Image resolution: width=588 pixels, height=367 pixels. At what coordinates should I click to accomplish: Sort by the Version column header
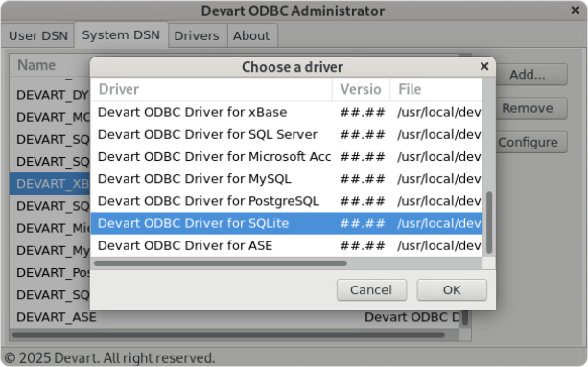point(361,89)
